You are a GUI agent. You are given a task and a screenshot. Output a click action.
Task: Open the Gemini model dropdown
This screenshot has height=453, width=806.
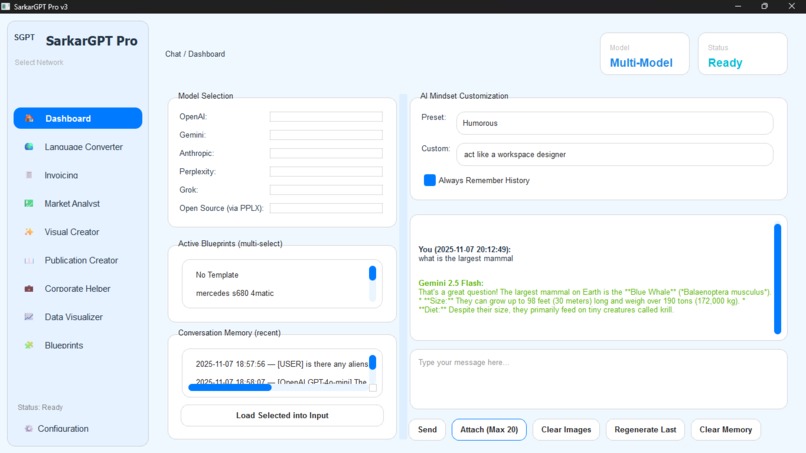(326, 135)
